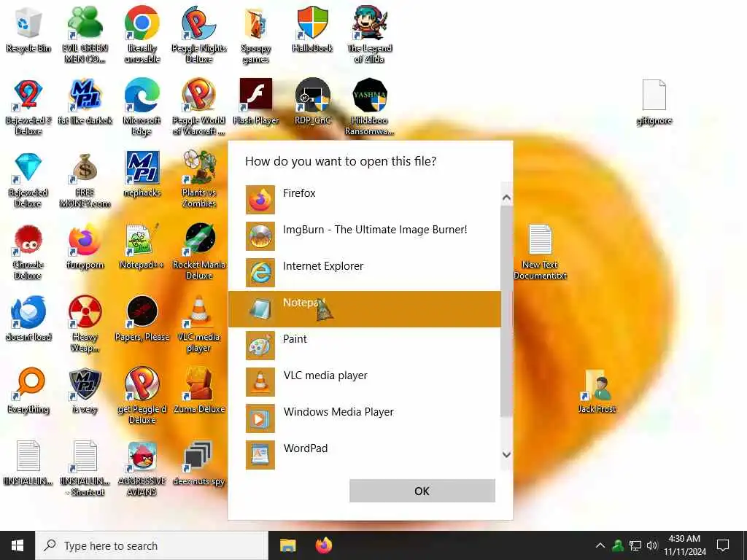Open Peggle Nights Deluxe shortcut
The image size is (747, 560).
198,34
